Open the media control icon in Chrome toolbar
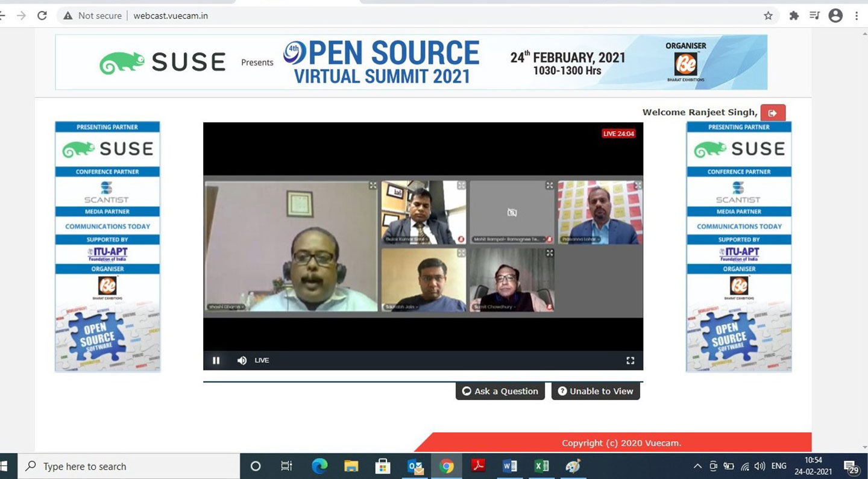868x479 pixels. point(815,16)
